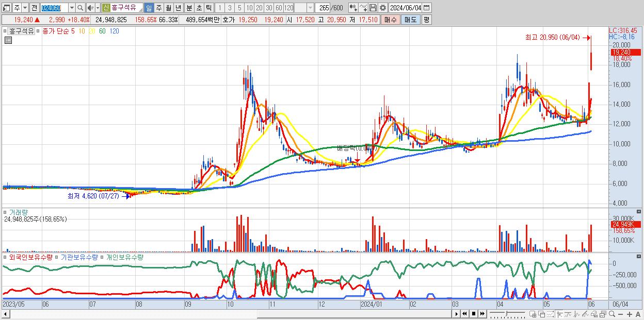Click the dashed chart area select icon
Image resolution: width=644 pixels, height=320 pixels.
point(550,314)
